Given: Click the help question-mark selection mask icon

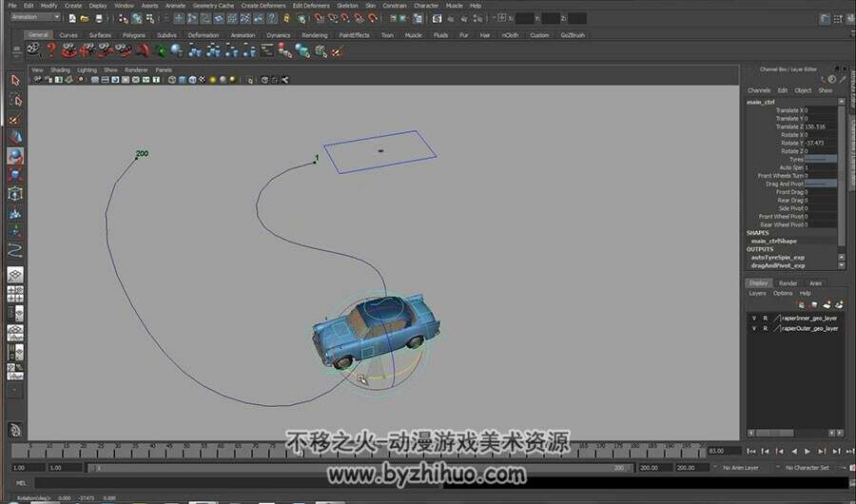Looking at the screenshot, I should (x=272, y=19).
